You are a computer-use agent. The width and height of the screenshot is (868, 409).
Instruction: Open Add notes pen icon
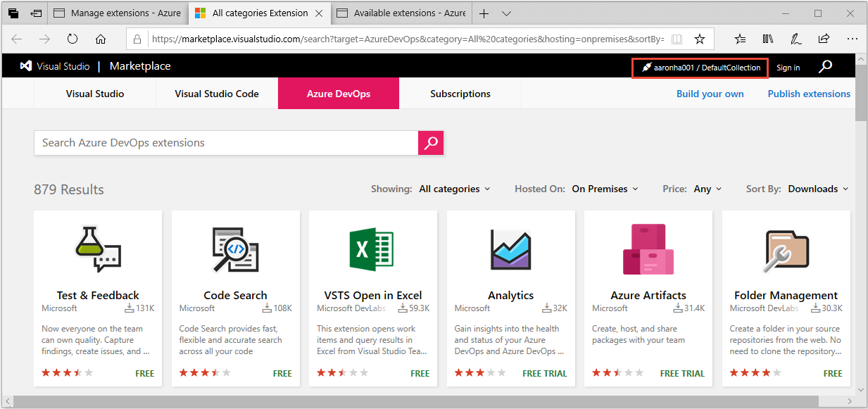click(x=795, y=39)
